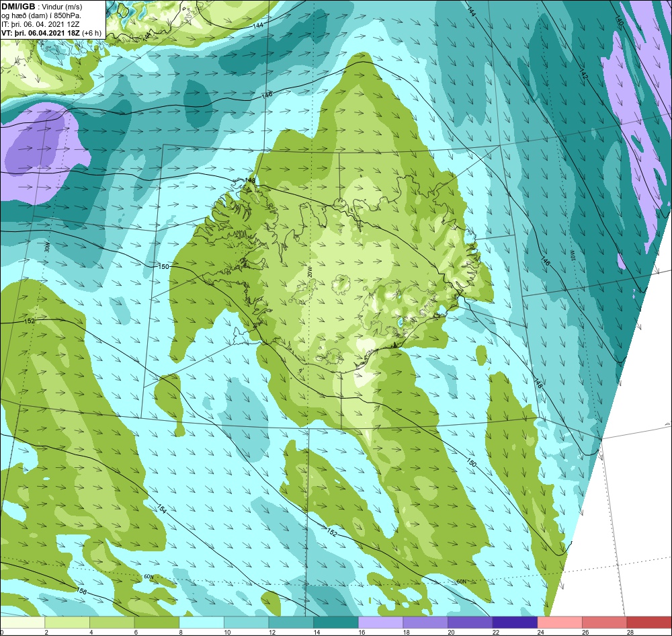The height and width of the screenshot is (636, 672).
Task: Select the '150' contour label west of Iceland
Action: 164,266
